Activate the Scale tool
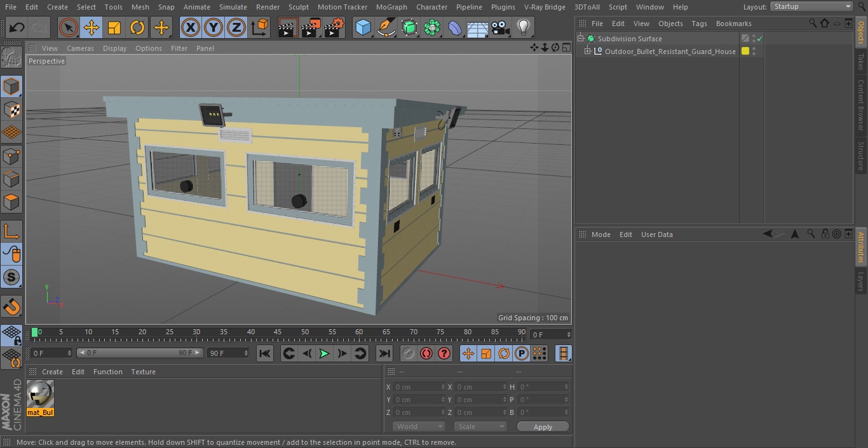868x448 pixels. [114, 27]
